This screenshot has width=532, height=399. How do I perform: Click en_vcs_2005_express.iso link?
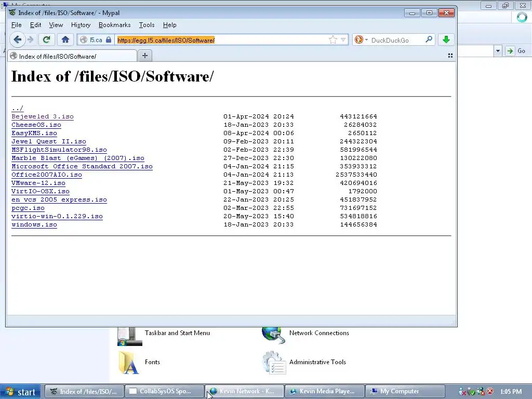click(59, 199)
